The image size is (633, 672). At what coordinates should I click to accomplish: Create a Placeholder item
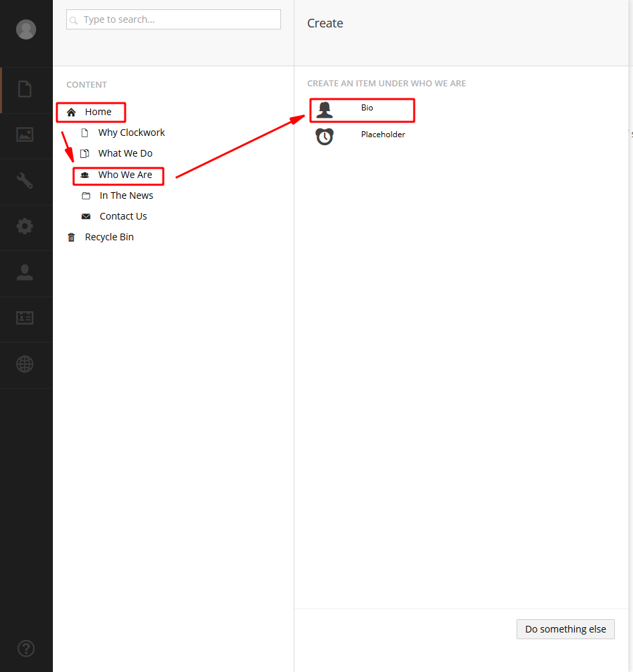(x=382, y=135)
